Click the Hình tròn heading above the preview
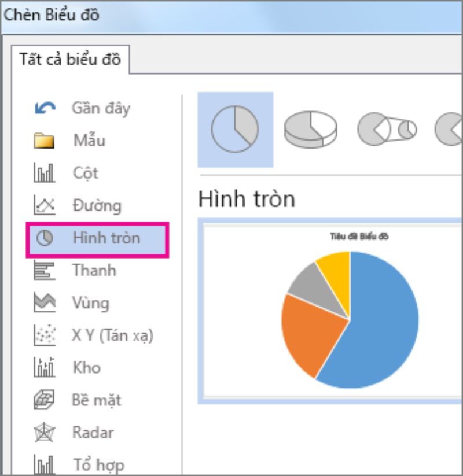Image resolution: width=463 pixels, height=476 pixels. [247, 199]
